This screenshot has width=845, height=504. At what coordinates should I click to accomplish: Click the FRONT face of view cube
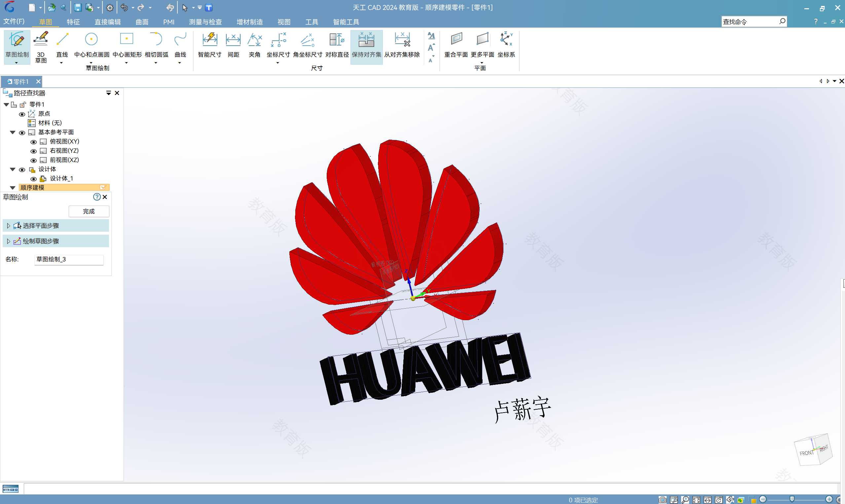pos(806,454)
